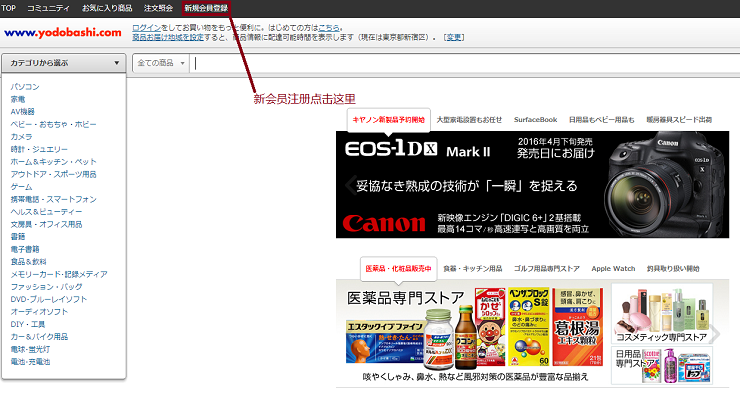
Task: Go to previous banner with left arrow
Action: click(351, 185)
